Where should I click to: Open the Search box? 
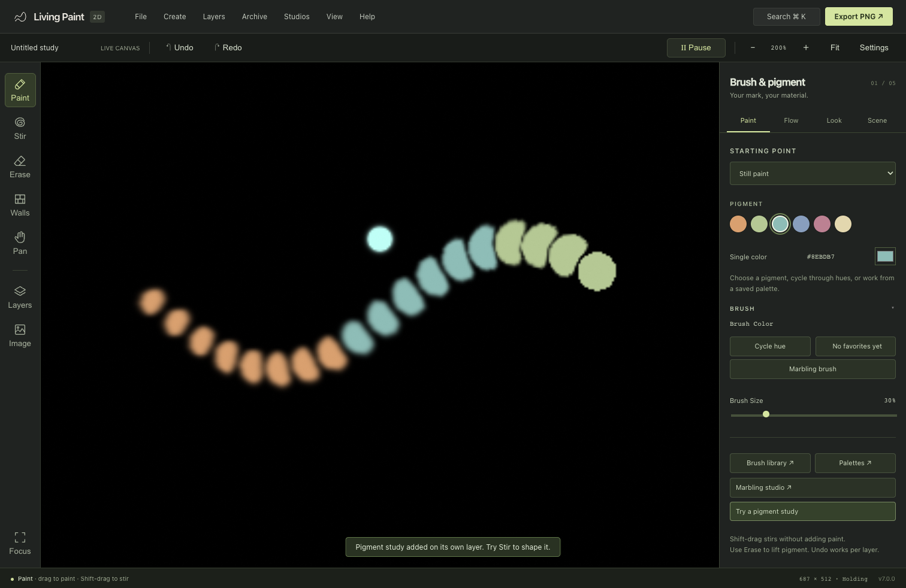point(786,17)
